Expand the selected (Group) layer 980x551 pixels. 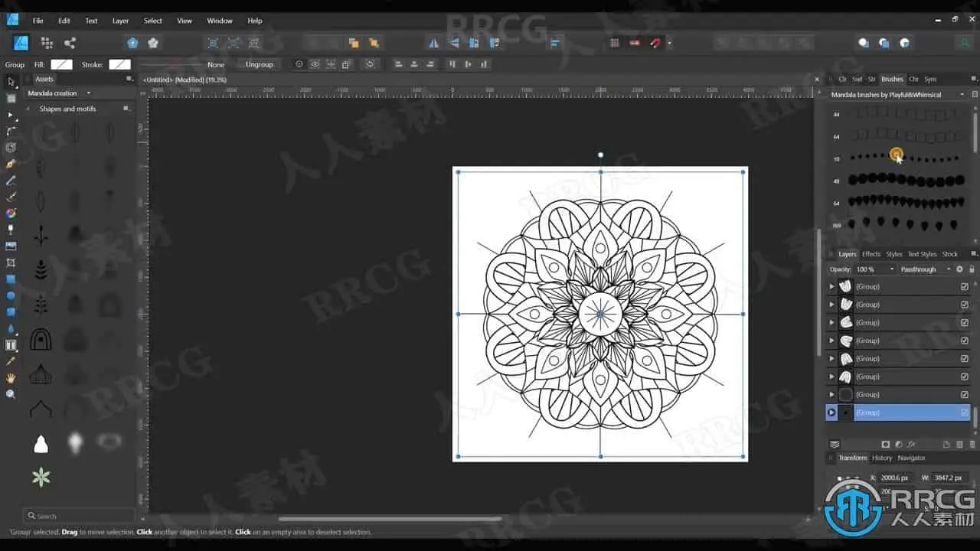[x=831, y=412]
